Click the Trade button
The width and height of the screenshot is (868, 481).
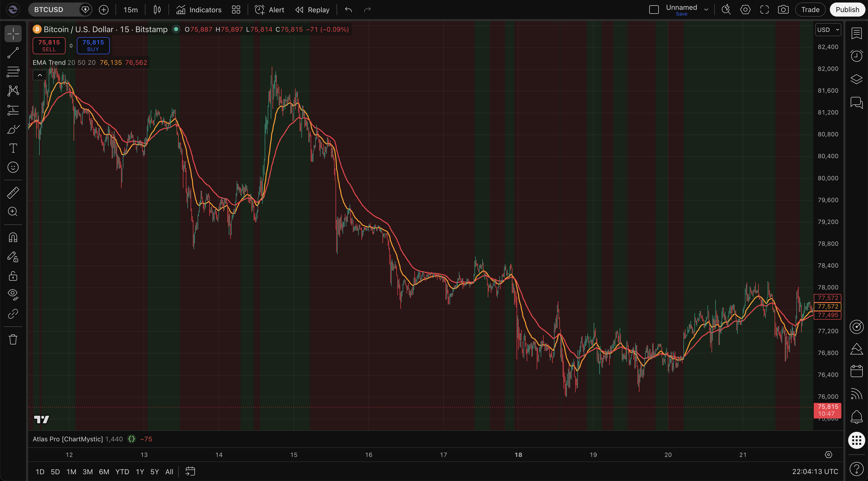(810, 10)
